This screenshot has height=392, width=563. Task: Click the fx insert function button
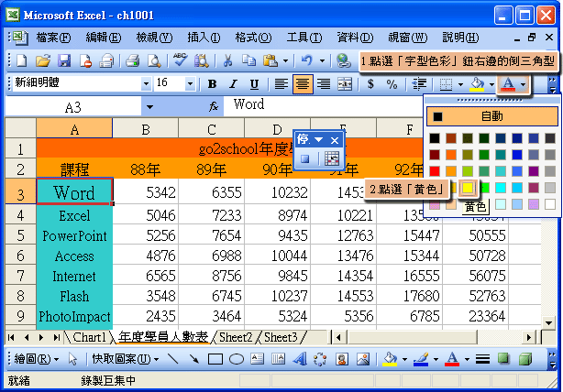tap(214, 106)
